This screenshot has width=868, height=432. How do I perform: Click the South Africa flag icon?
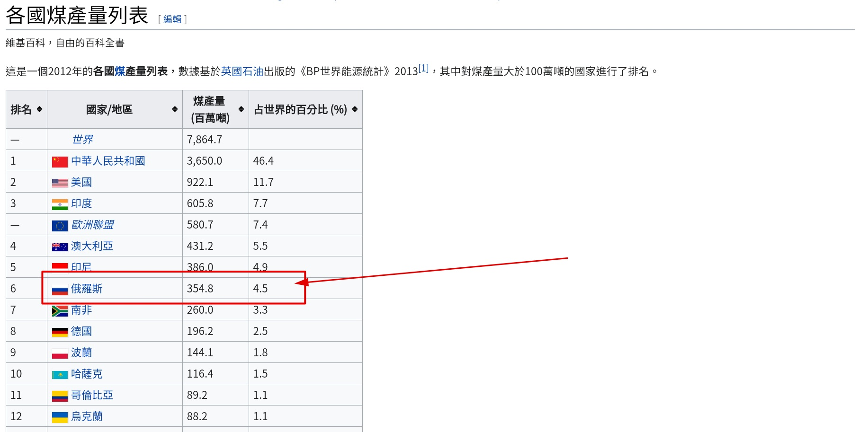[60, 311]
